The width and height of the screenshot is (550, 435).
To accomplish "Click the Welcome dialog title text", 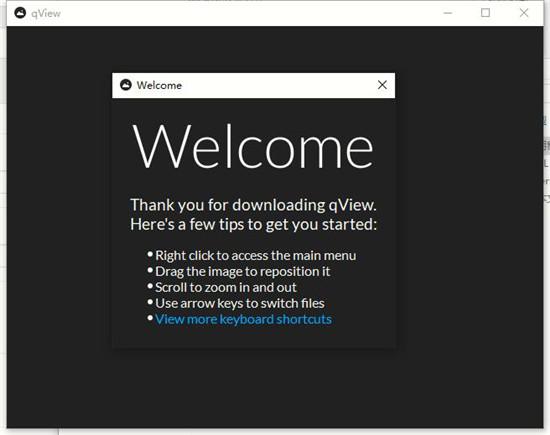I will (x=159, y=85).
